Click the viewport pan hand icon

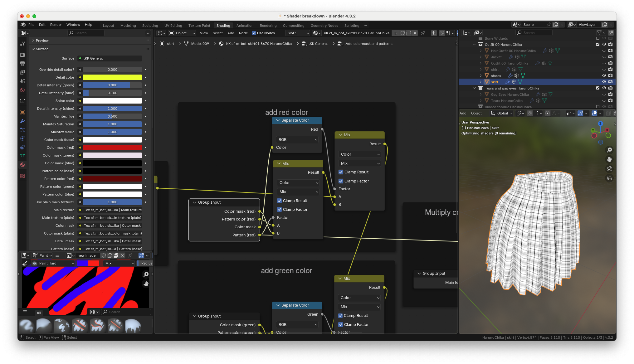[609, 159]
